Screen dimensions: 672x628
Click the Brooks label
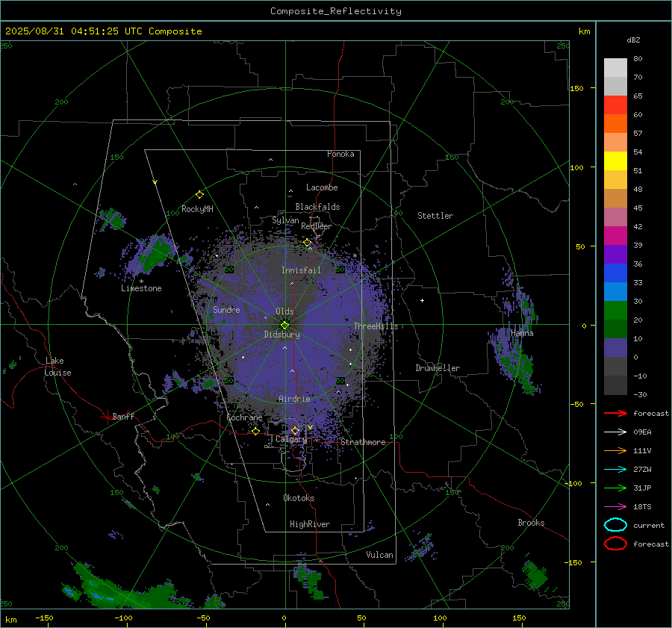[x=531, y=523]
